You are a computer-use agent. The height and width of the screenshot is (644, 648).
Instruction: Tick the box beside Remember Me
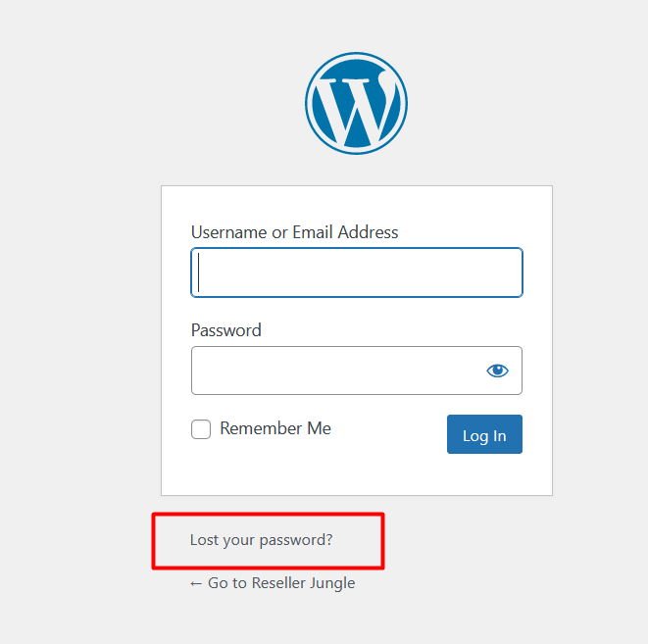pyautogui.click(x=201, y=429)
